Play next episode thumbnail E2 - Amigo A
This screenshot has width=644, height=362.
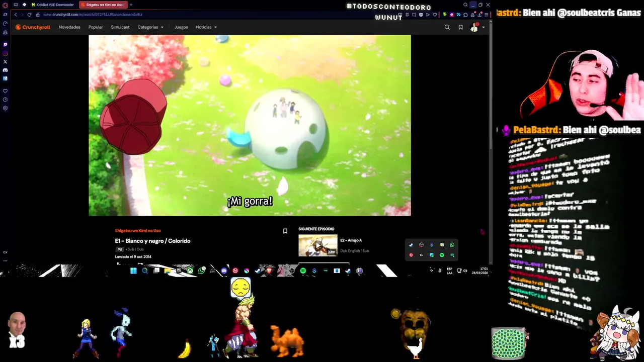pos(318,245)
